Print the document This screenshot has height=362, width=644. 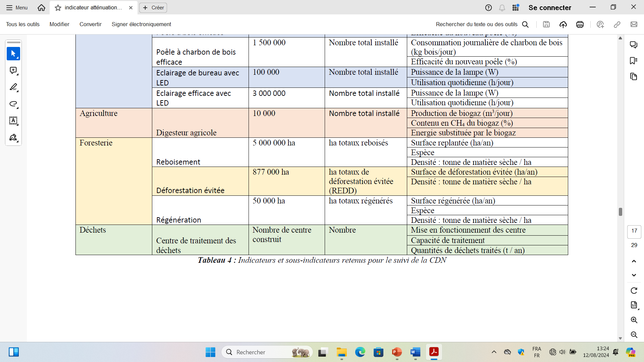coord(580,24)
